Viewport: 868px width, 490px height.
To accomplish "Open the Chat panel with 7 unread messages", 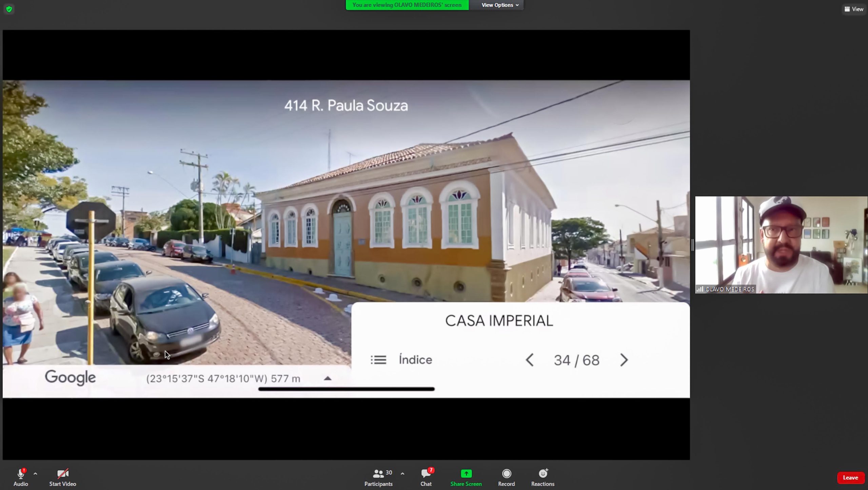I will tap(426, 474).
